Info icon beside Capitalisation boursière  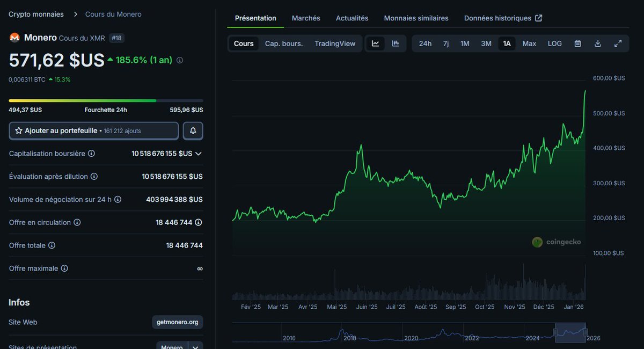(91, 154)
